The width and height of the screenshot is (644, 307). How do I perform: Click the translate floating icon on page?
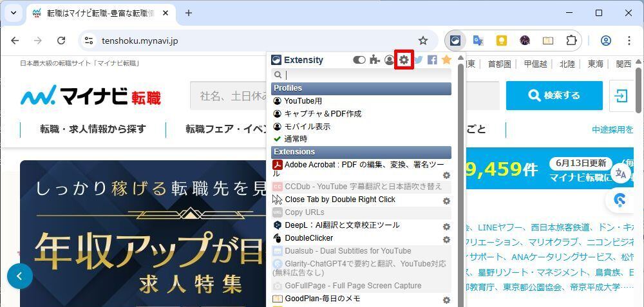tap(621, 173)
